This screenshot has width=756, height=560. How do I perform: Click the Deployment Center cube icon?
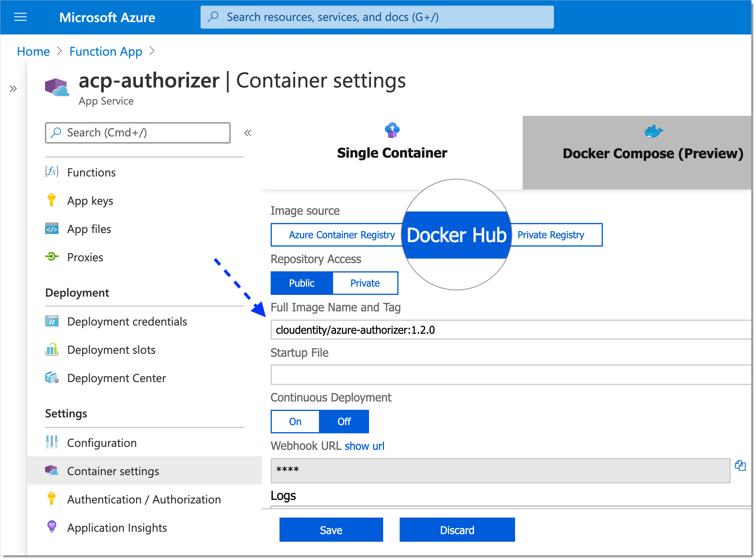52,378
